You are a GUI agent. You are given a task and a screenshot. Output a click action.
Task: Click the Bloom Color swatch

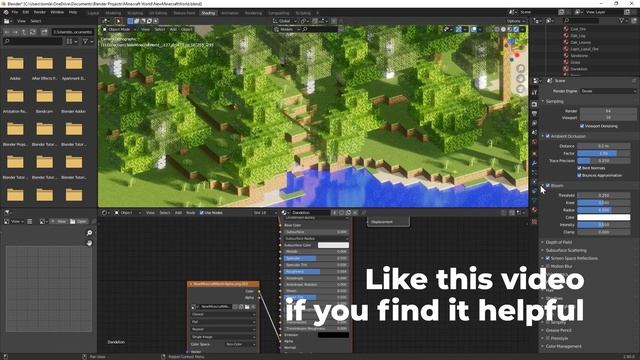604,218
